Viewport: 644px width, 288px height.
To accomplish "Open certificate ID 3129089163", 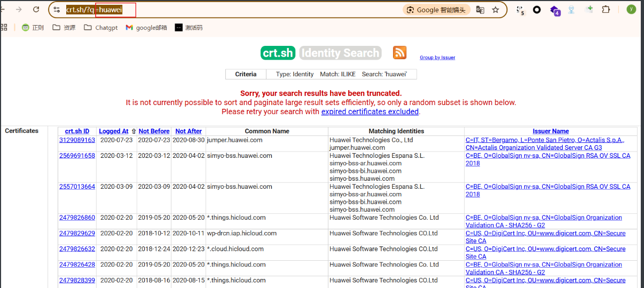I will tap(77, 140).
